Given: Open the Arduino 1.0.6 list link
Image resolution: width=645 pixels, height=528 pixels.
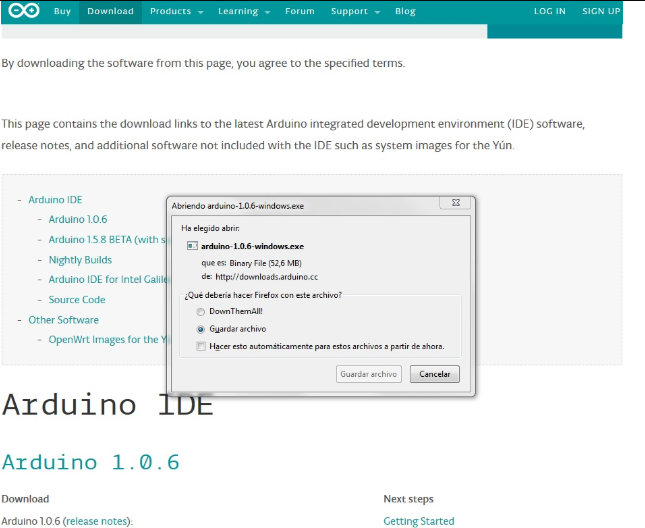Looking at the screenshot, I should click(78, 220).
